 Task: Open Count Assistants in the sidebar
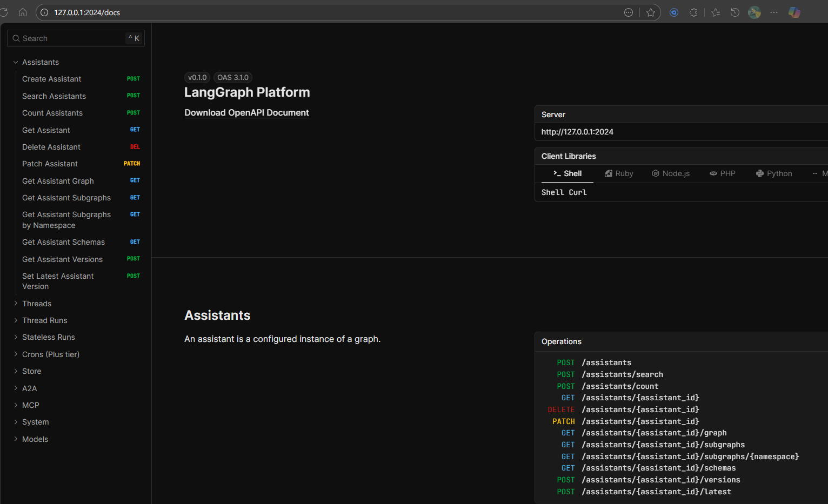(x=81, y=113)
